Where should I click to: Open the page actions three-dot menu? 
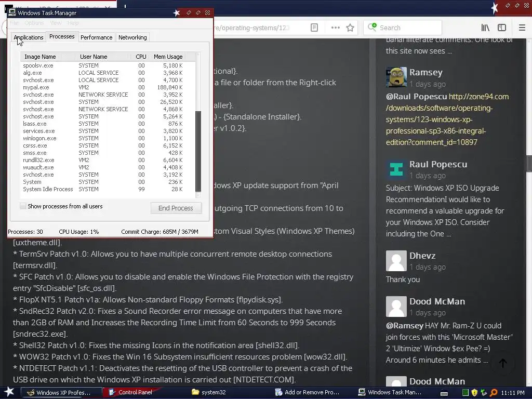[x=335, y=28]
